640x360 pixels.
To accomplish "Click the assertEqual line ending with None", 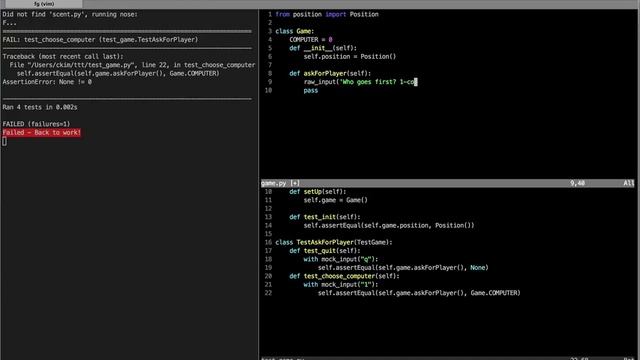I will point(403,268).
